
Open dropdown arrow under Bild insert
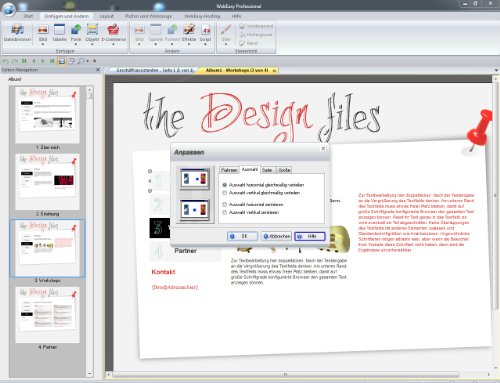[43, 44]
